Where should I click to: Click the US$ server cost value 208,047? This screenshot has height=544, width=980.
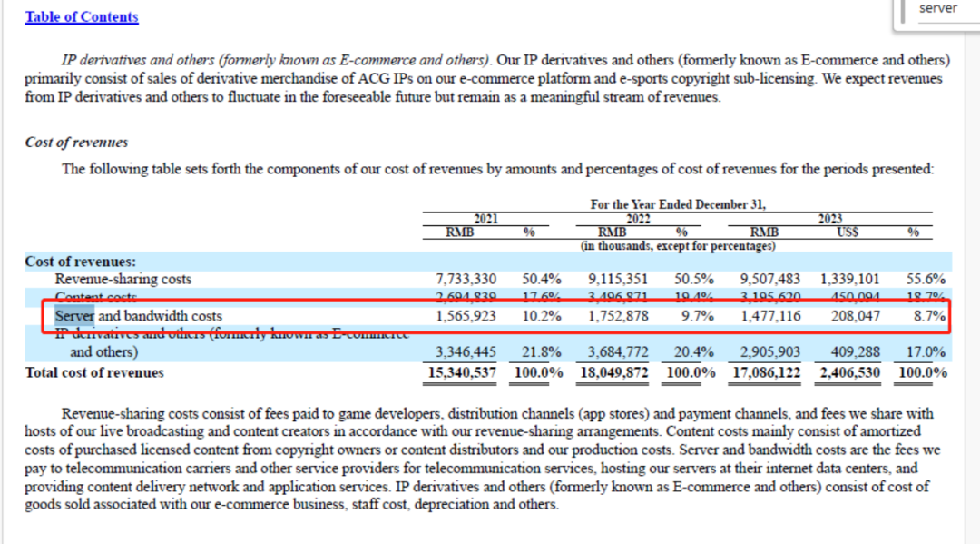pyautogui.click(x=855, y=316)
